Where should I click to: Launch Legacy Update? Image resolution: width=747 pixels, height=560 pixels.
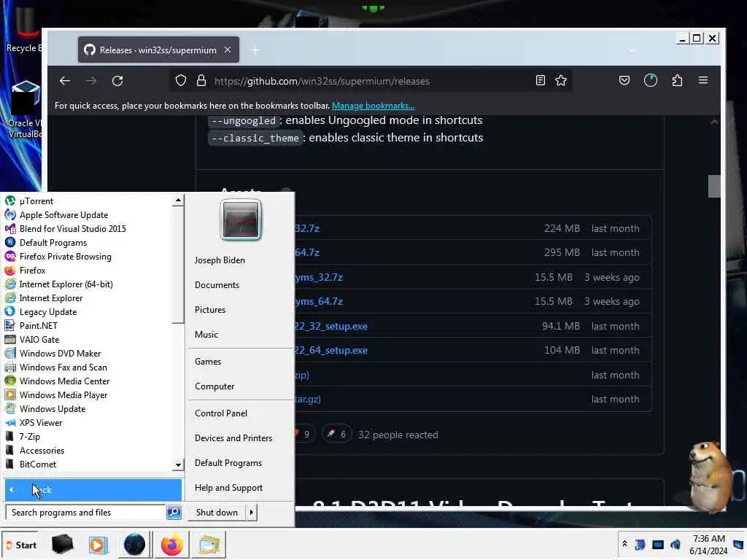pyautogui.click(x=47, y=312)
